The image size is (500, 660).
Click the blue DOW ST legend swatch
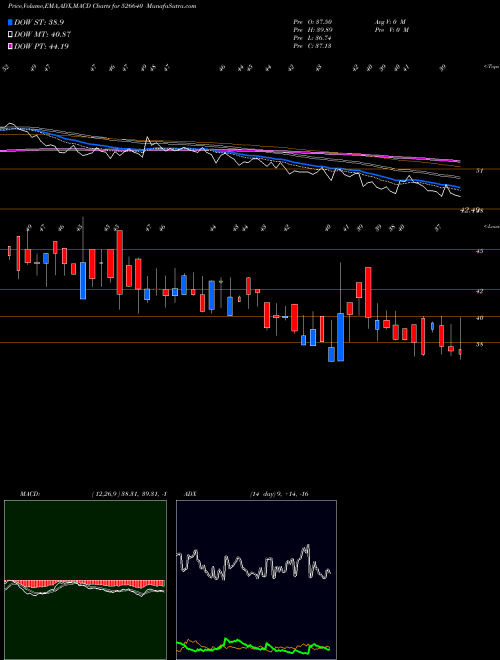pyautogui.click(x=10, y=22)
